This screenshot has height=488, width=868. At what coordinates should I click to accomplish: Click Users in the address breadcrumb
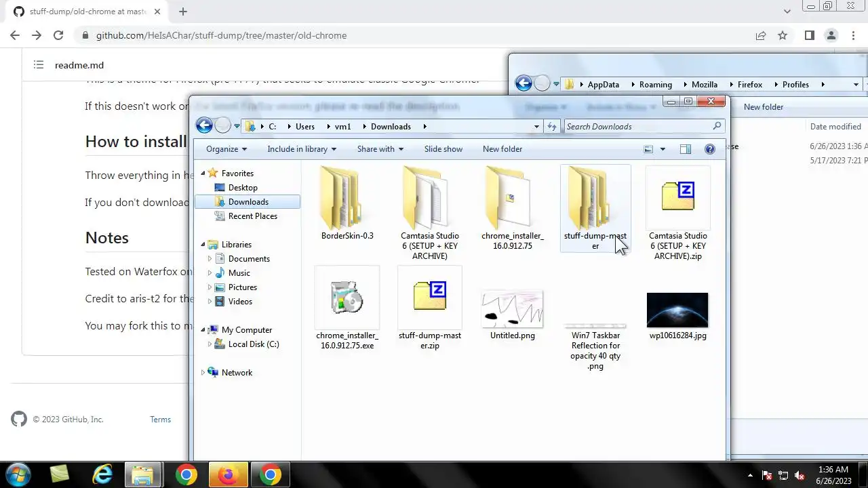coord(305,127)
